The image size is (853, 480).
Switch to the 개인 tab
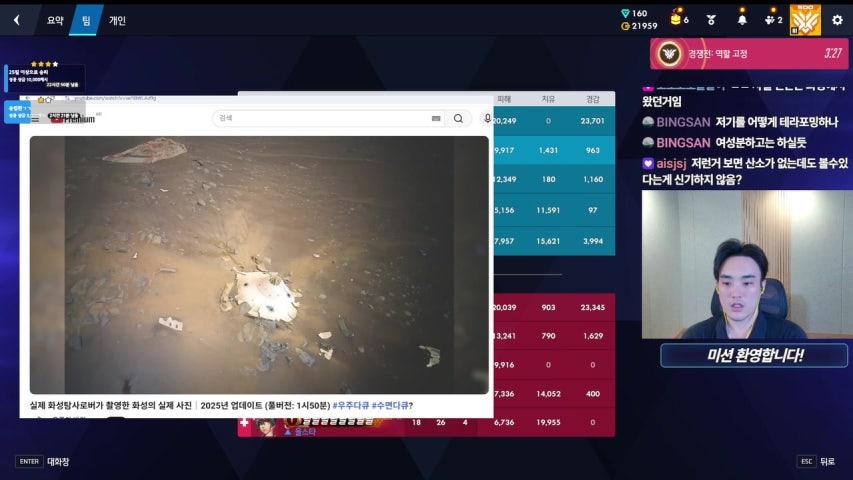(x=117, y=21)
